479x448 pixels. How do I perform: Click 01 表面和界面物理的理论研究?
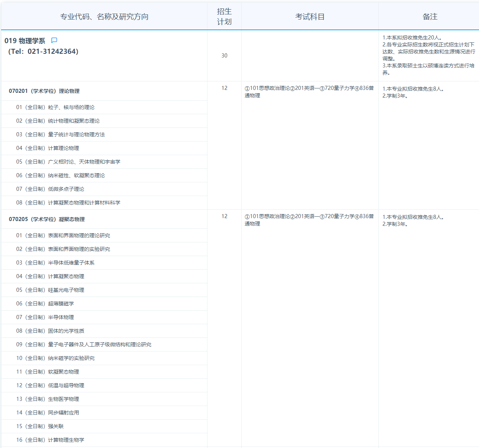pos(63,235)
